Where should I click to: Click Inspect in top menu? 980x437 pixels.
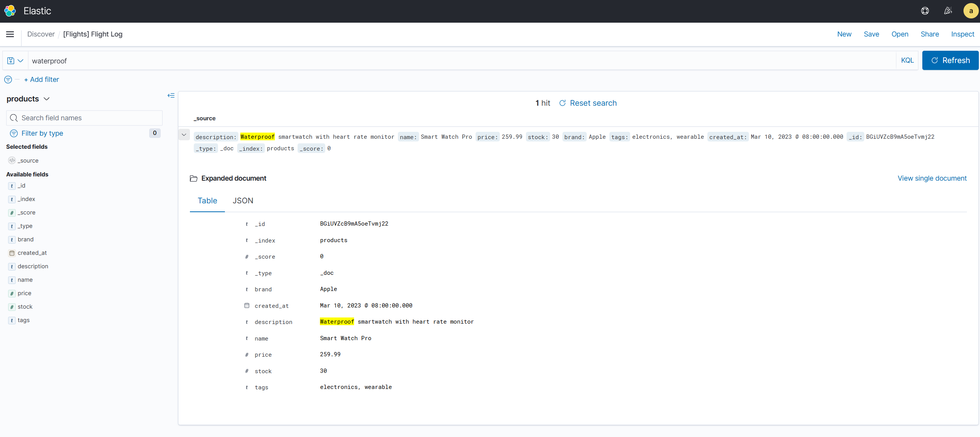pos(962,34)
